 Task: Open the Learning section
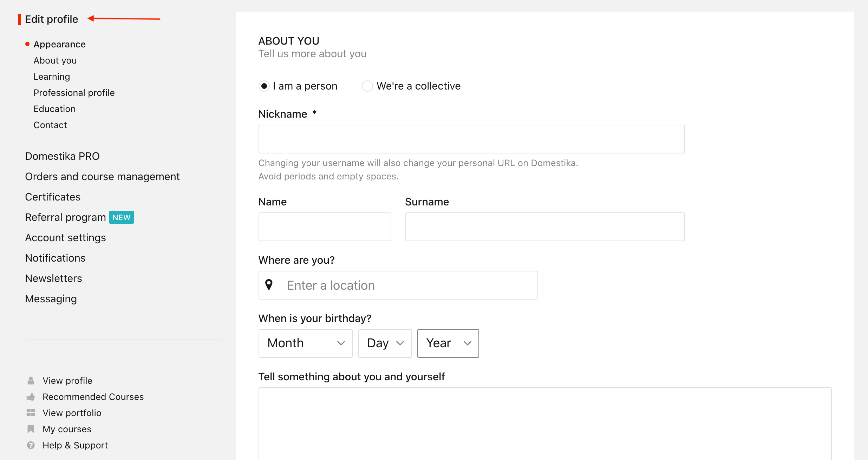52,77
